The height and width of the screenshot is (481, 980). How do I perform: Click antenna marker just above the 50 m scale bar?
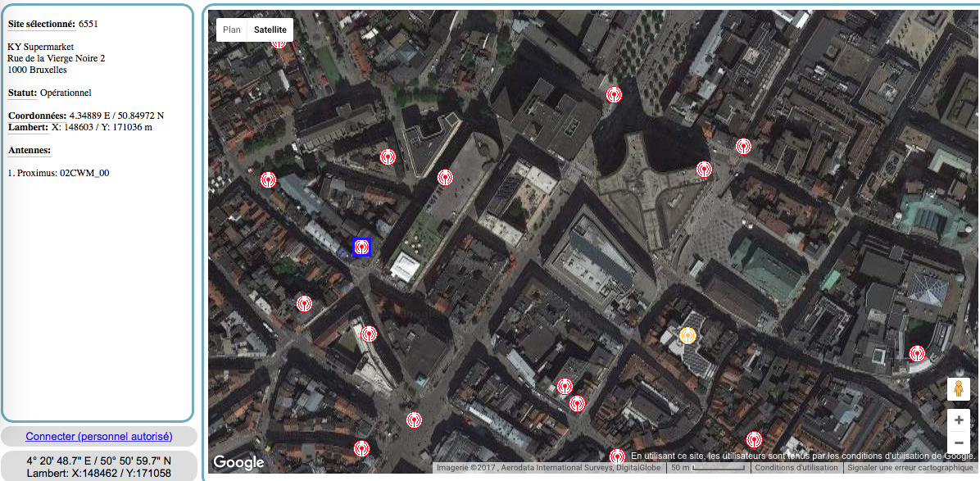click(x=754, y=439)
